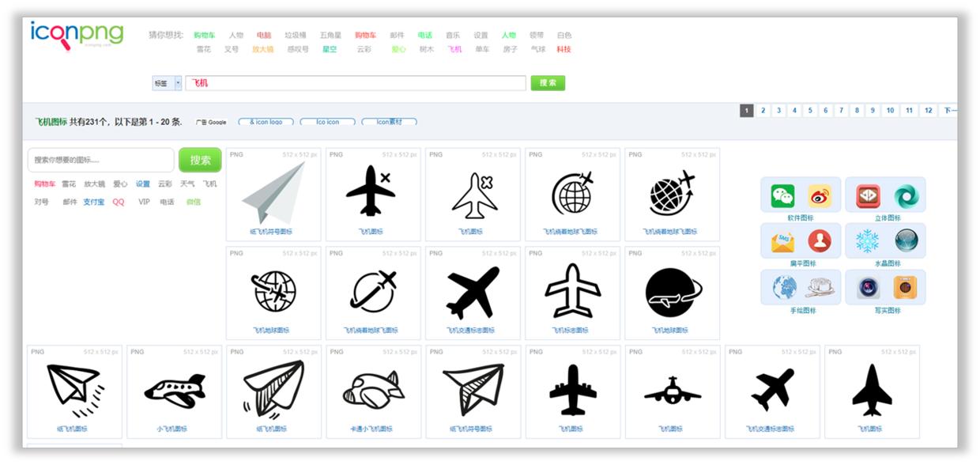Viewport: 980px width, 465px height.
Task: Go to results page 5
Action: (x=810, y=111)
